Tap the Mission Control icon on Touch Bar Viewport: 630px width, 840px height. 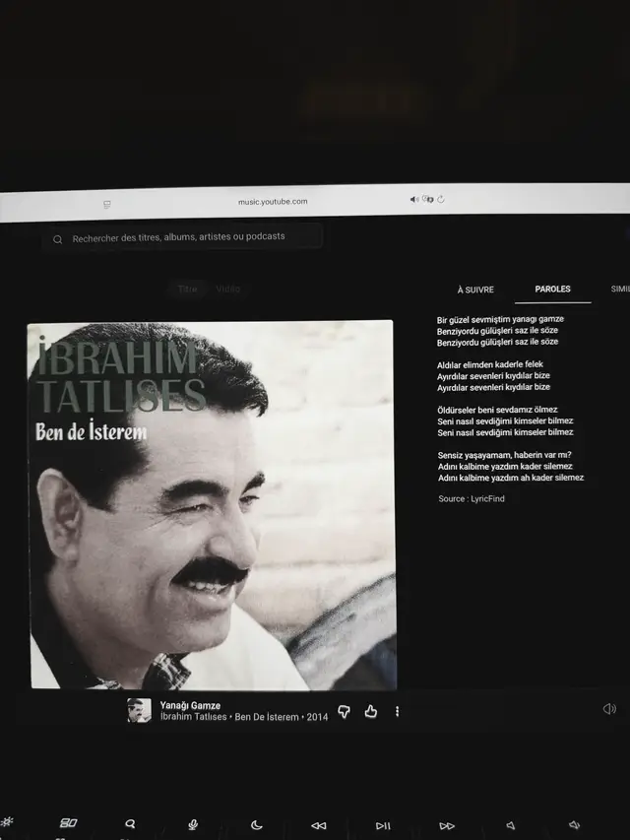[x=68, y=822]
